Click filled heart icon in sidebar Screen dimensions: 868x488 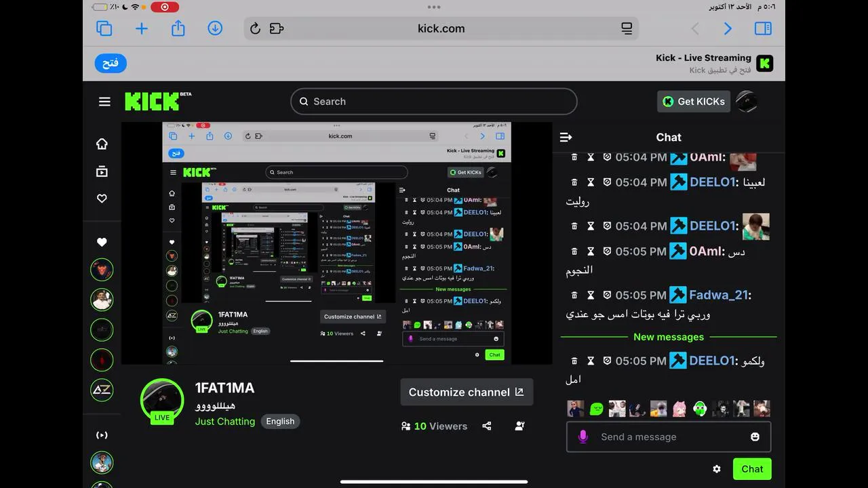[102, 242]
